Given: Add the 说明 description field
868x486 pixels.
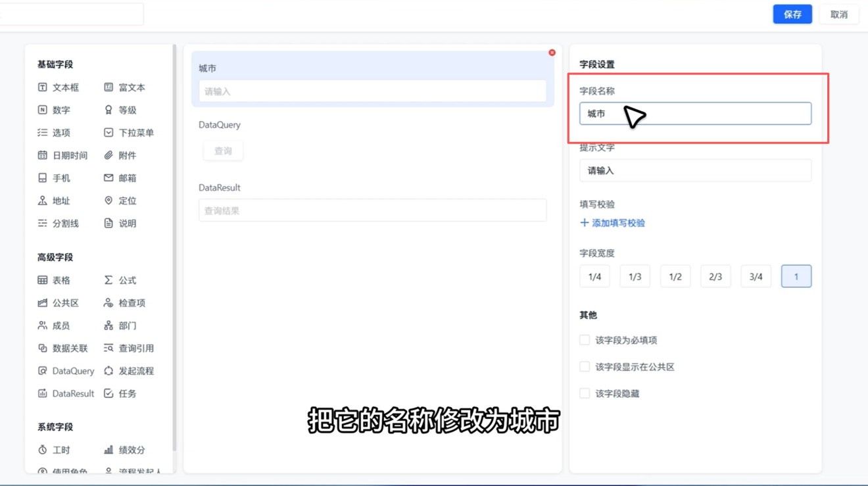Looking at the screenshot, I should (120, 224).
